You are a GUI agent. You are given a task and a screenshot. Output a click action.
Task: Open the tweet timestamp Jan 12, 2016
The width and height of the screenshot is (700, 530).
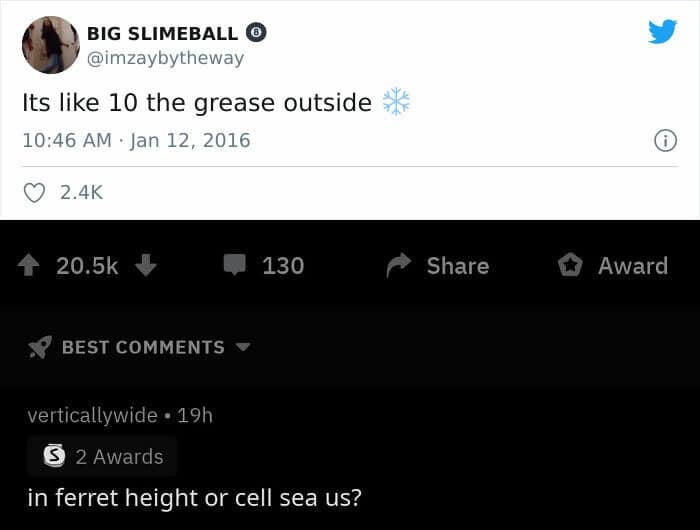point(190,140)
